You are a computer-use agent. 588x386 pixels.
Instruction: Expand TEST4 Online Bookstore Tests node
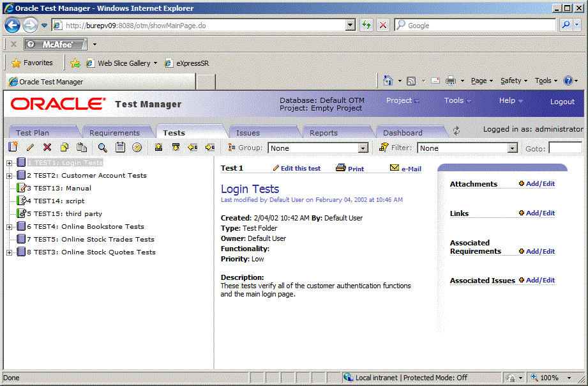(x=10, y=227)
